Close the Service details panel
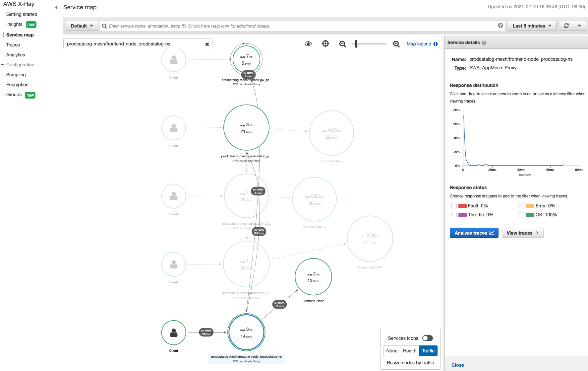Image resolution: width=588 pixels, height=371 pixels. point(457,365)
